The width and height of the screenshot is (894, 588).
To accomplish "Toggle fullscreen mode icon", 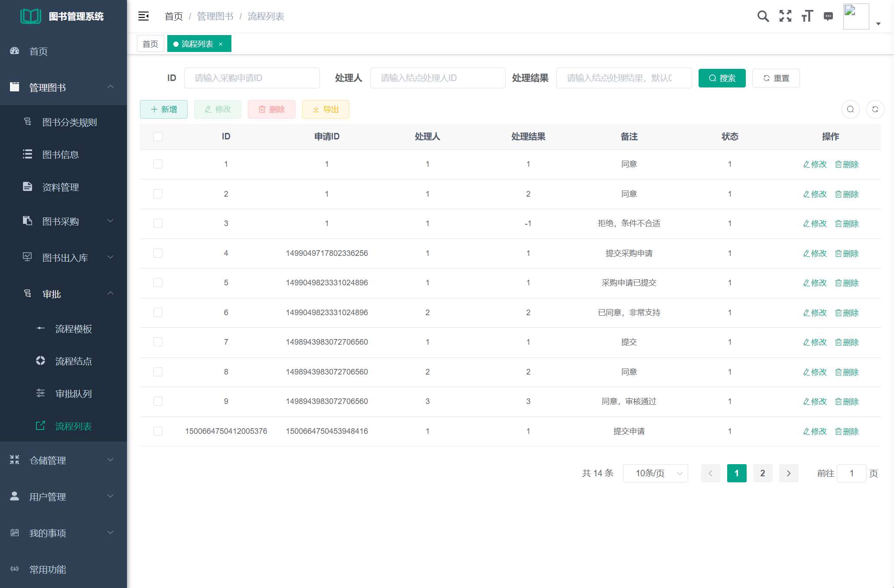I will [x=785, y=16].
